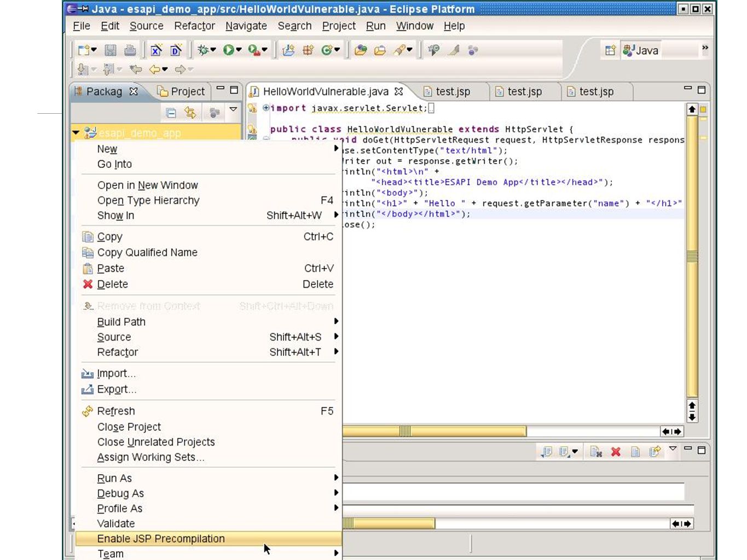Open the Search toolbar dropdown arrow
The height and width of the screenshot is (560, 747).
[409, 50]
